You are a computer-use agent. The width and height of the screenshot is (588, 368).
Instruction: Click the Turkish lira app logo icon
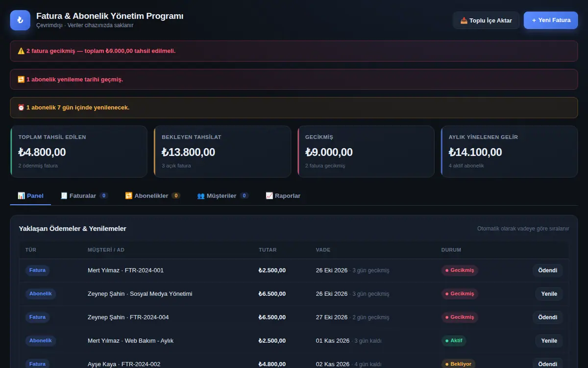click(x=20, y=20)
